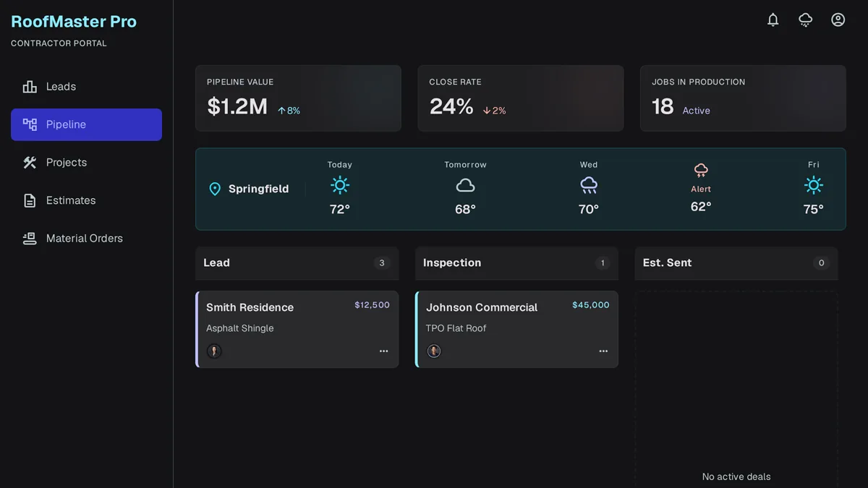
Task: Click the Jobs in Production card
Action: (743, 98)
